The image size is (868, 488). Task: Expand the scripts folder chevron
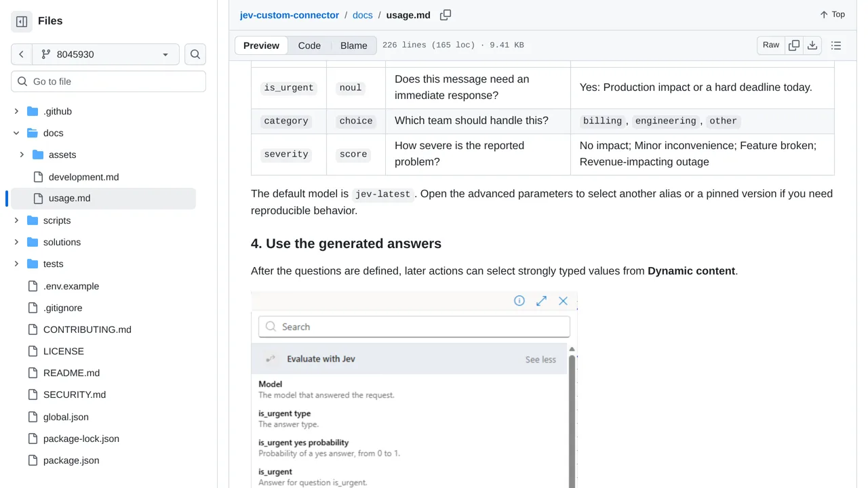(x=16, y=220)
